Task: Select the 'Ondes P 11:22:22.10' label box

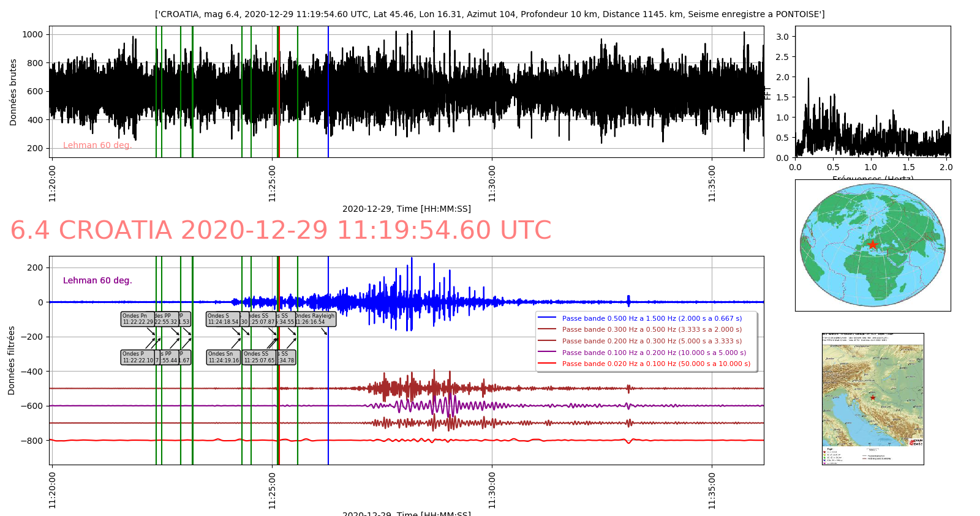Action: (x=137, y=357)
